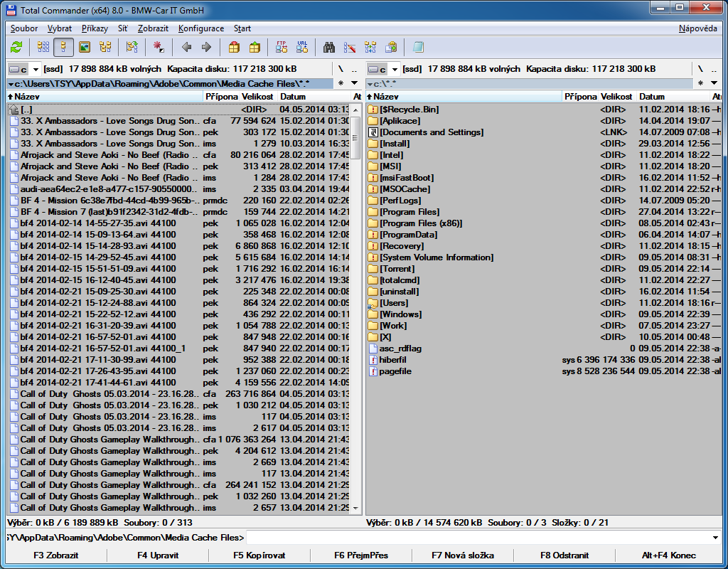Open the Notepad toolbar icon

418,47
